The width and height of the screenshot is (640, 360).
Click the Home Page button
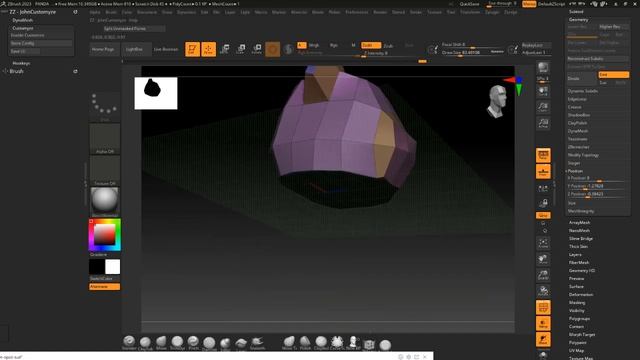pos(103,49)
